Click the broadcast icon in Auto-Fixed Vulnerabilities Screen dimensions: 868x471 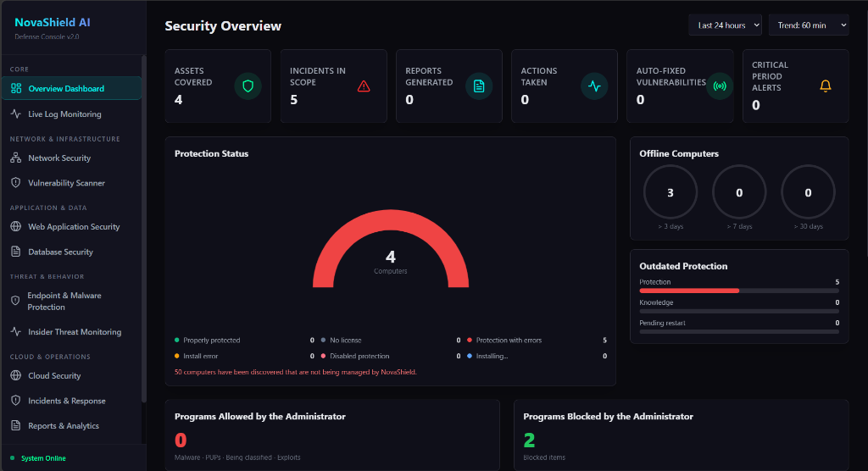pyautogui.click(x=720, y=86)
